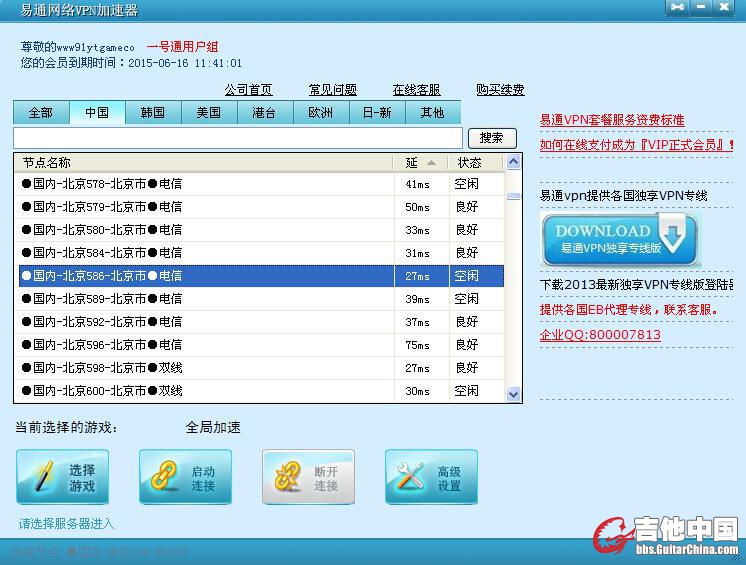Switch to the 中国 tab

tap(97, 113)
